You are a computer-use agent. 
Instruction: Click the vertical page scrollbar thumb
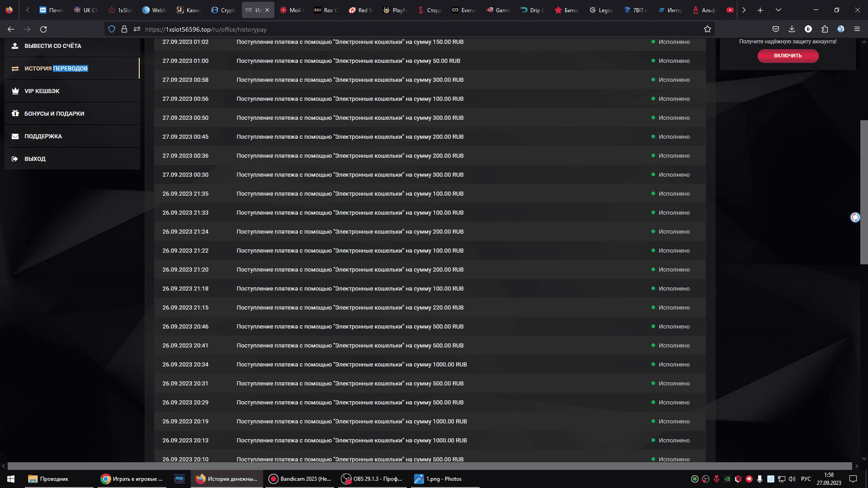(x=863, y=192)
